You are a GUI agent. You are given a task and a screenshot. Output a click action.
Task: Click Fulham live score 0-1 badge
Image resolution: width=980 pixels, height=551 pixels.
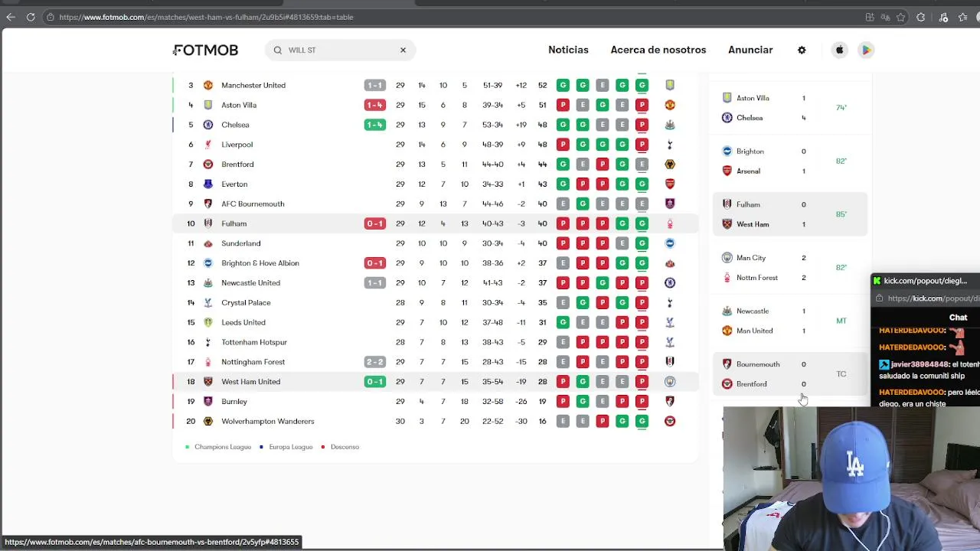pos(374,223)
